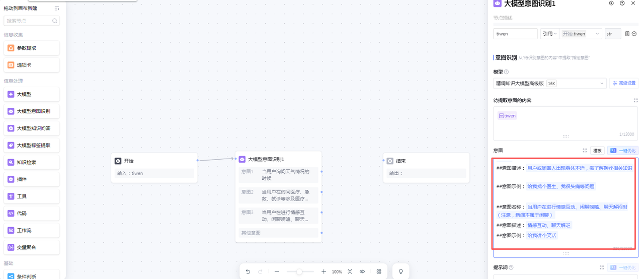
Task: Click 意图1 天气情况 row in node
Action: 278,175
